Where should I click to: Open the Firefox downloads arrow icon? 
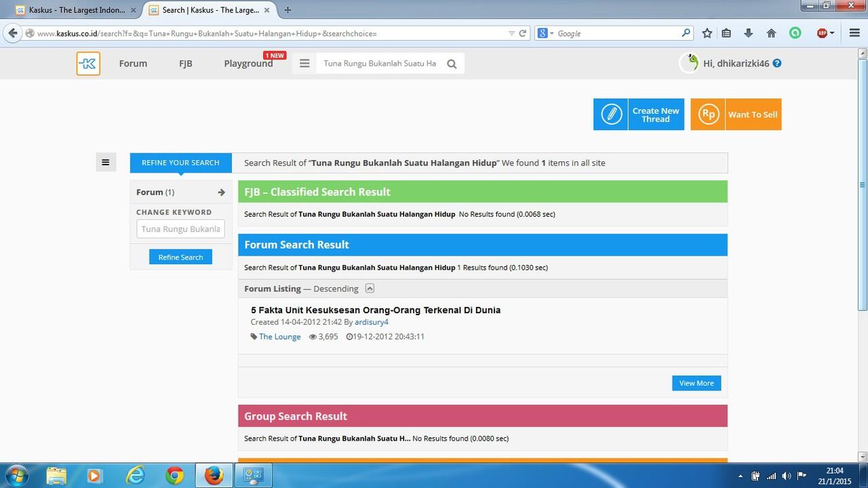(x=749, y=33)
